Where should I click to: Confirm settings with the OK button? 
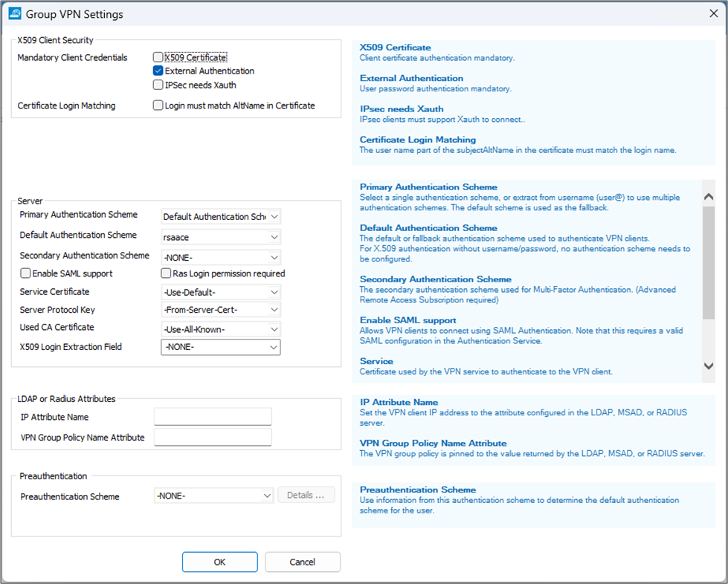tap(219, 562)
